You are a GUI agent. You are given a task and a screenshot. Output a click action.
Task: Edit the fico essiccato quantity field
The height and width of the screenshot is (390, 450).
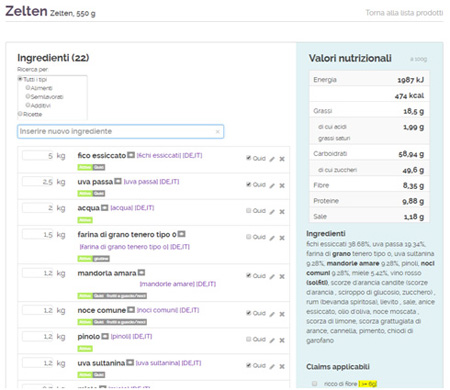(38, 156)
